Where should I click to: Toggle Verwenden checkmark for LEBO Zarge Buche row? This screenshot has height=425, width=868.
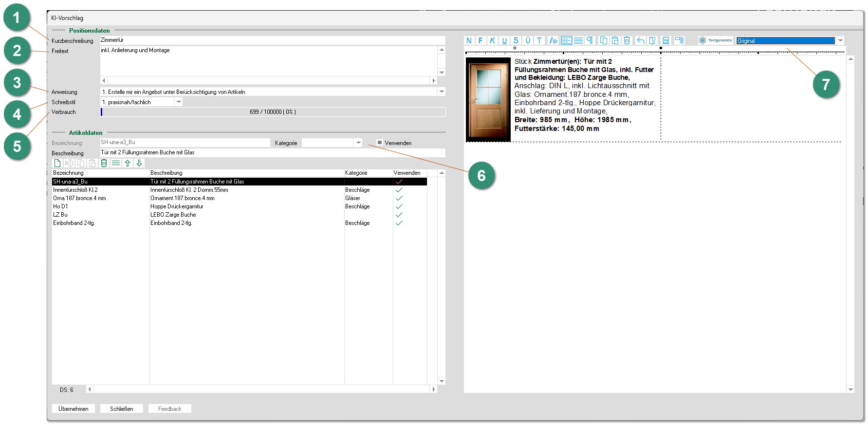399,215
